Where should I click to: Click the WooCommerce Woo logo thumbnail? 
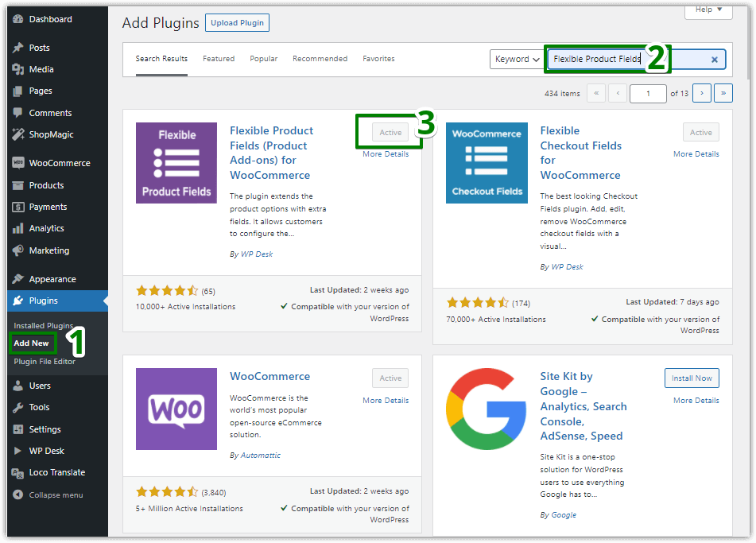click(176, 409)
